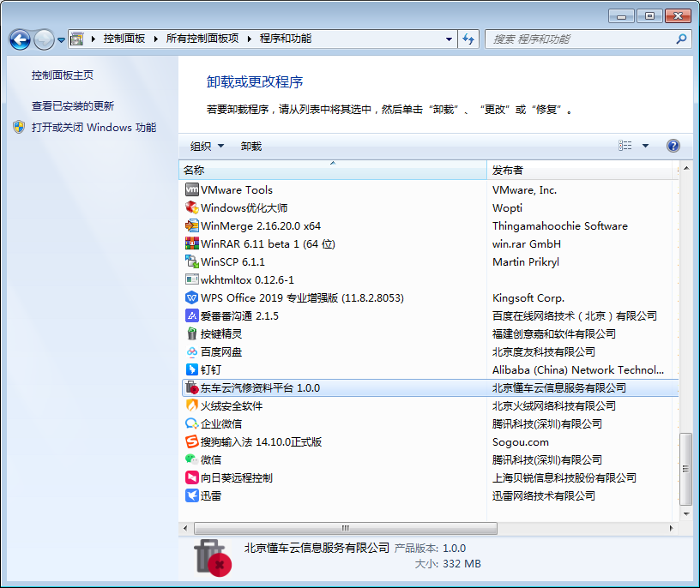Click the 迅雷 icon
The width and height of the screenshot is (700, 588).
point(191,495)
